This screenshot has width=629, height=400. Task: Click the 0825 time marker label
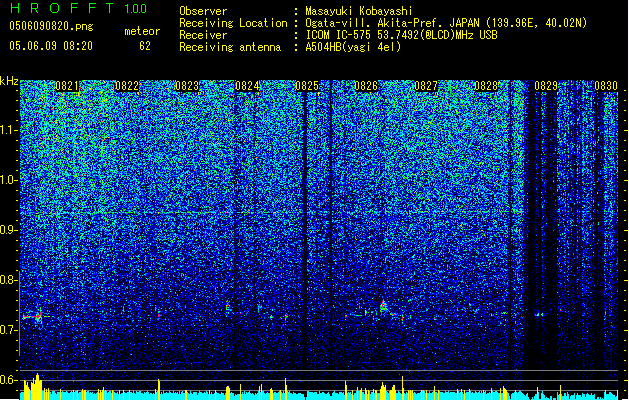[x=307, y=86]
